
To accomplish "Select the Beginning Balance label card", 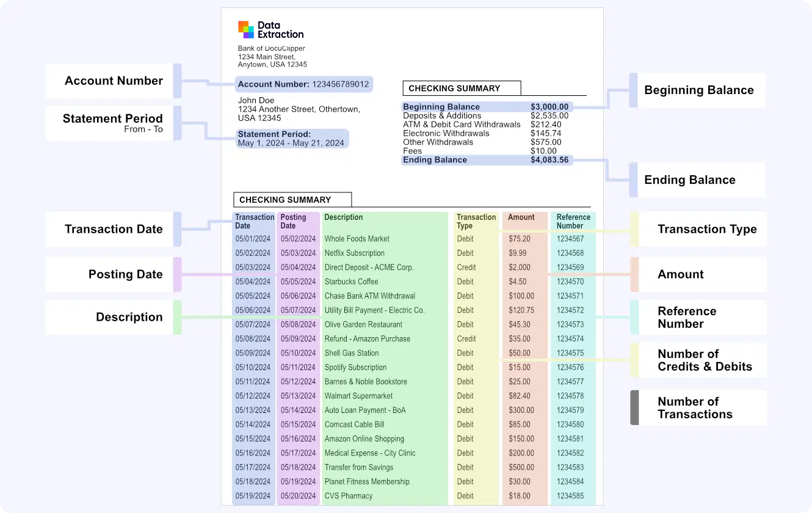I will pyautogui.click(x=698, y=90).
